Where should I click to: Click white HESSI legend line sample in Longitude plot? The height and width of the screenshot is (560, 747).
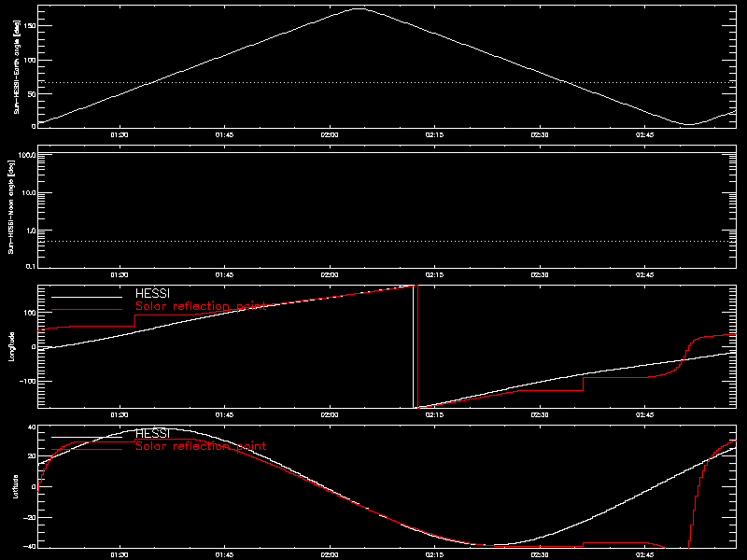[87, 297]
